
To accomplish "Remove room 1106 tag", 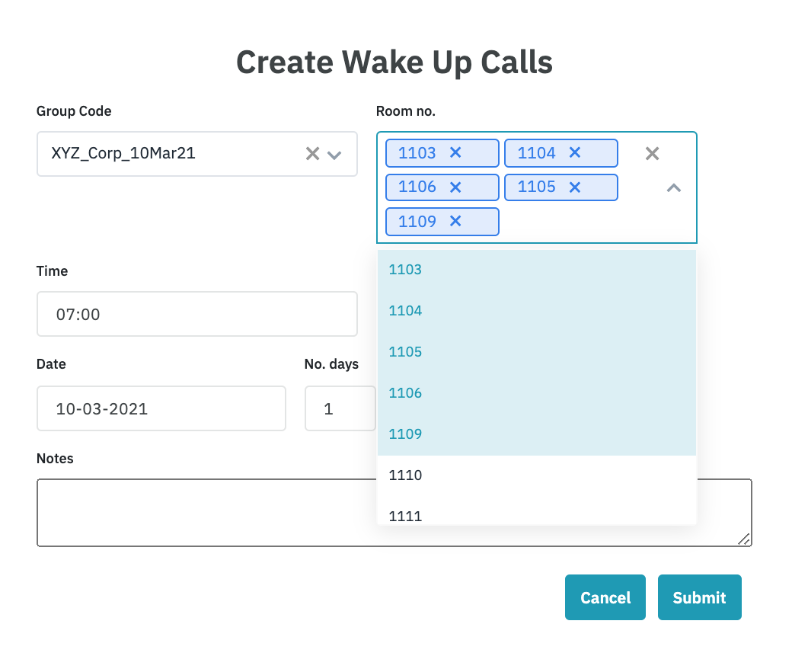I will 455,187.
